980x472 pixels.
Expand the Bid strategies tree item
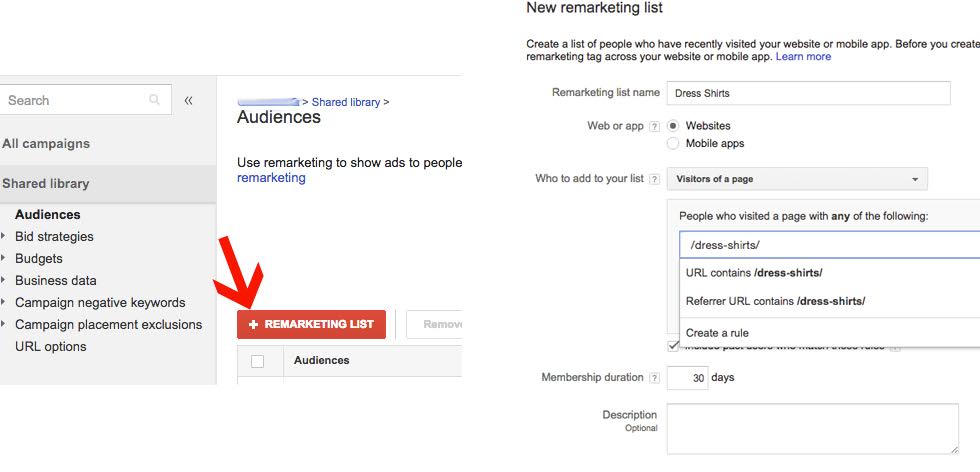[5, 237]
